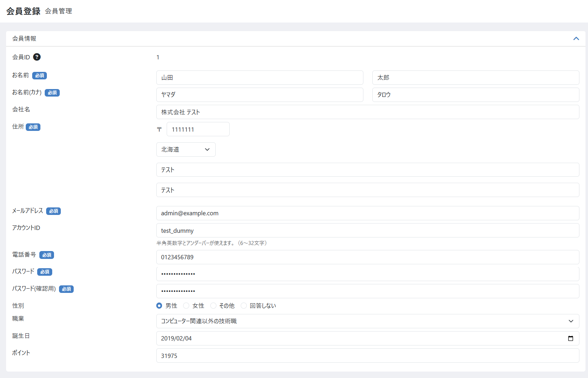Viewport: 588px width, 378px height.
Task: Click the 電話番号 phone number field
Action: [368, 257]
